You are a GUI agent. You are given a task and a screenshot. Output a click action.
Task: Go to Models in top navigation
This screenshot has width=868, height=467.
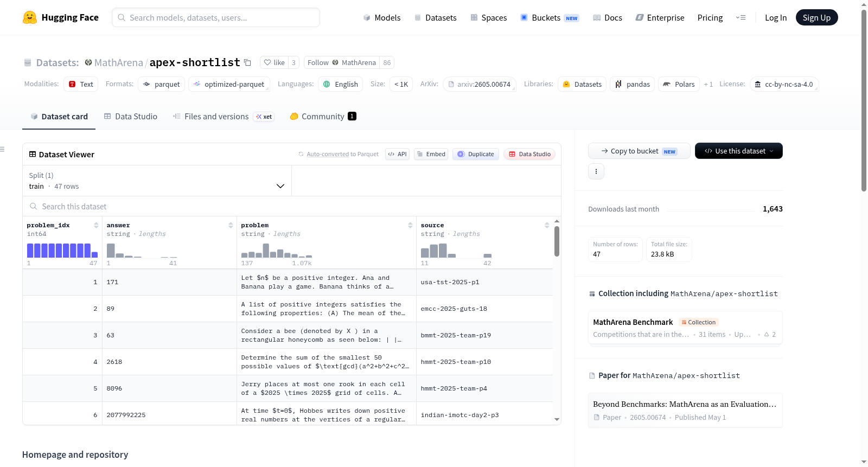point(382,17)
